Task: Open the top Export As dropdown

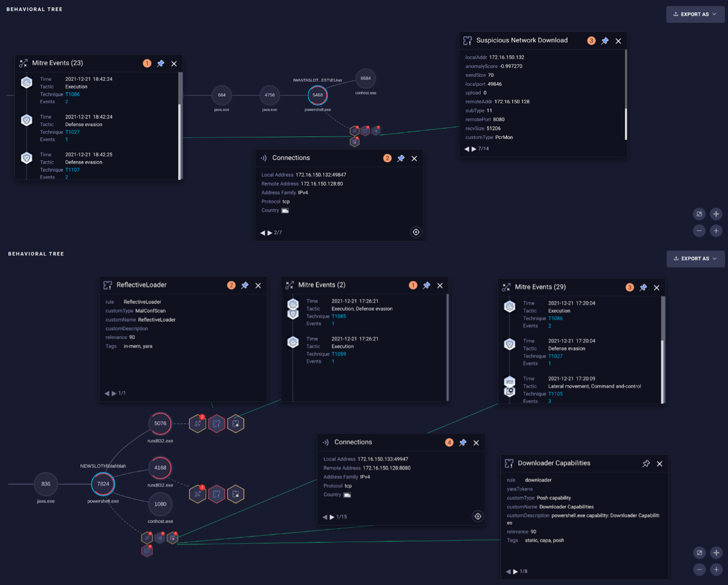Action: pos(695,14)
